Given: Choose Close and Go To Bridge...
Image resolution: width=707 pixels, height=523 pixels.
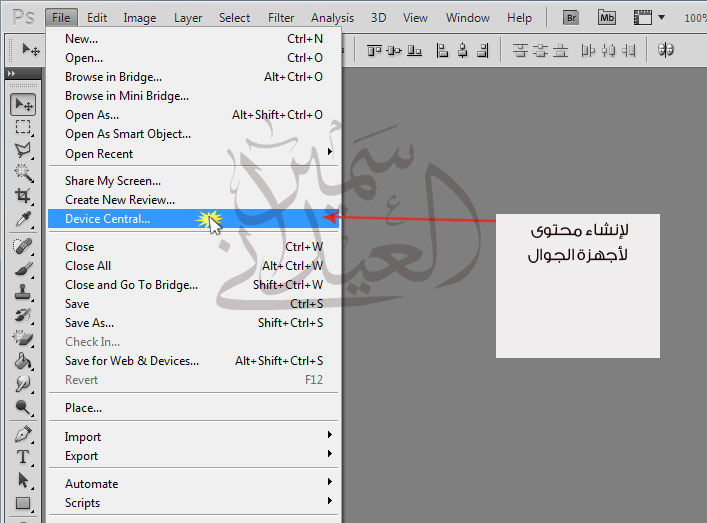Looking at the screenshot, I should click(193, 285).
